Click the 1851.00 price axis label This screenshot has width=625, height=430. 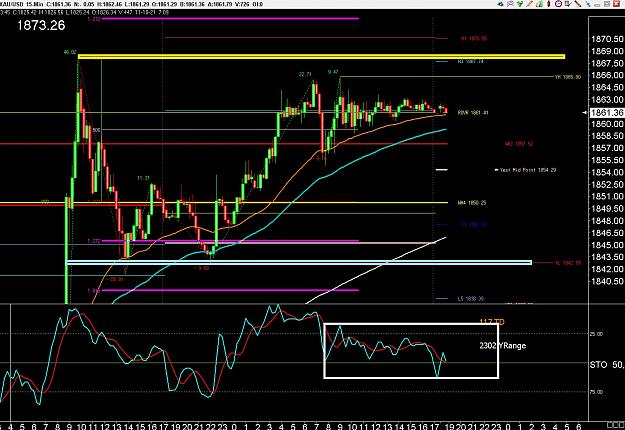[x=607, y=196]
